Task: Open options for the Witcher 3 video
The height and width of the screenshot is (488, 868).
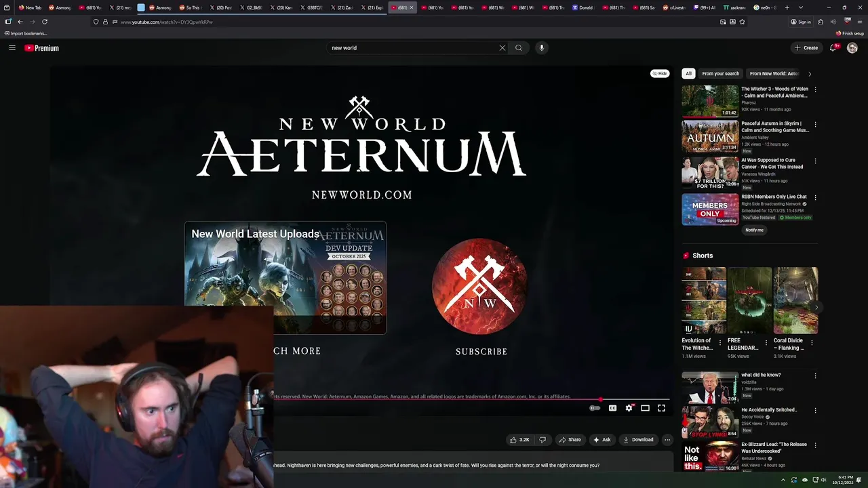Action: pos(815,89)
